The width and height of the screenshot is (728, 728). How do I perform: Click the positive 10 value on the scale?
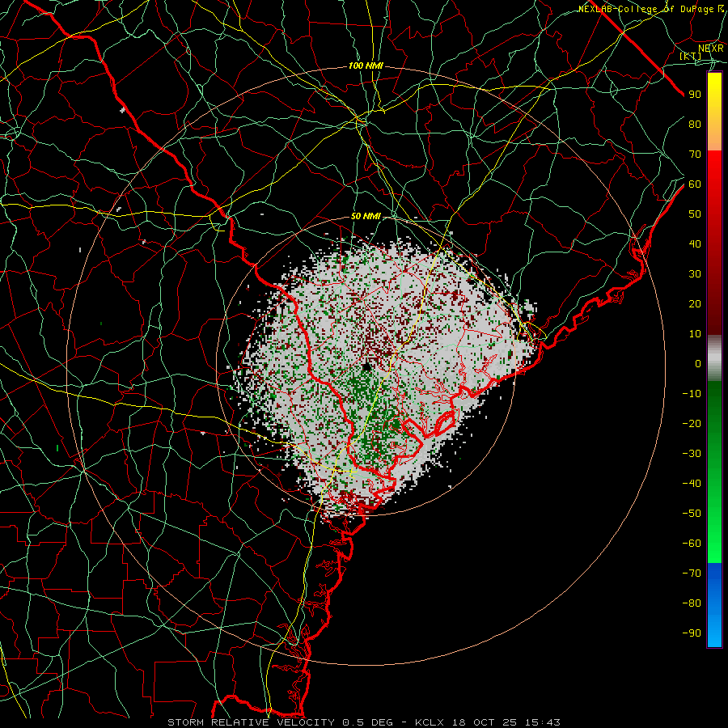tap(695, 334)
